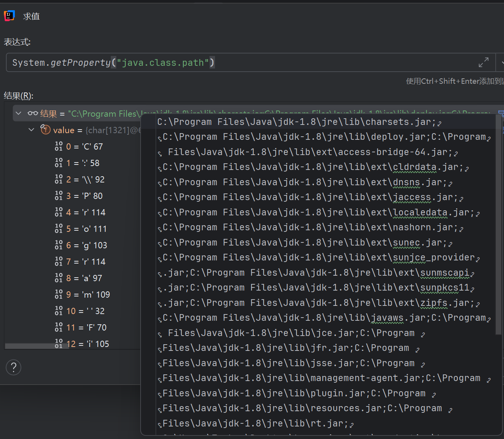Click the function icon beside the value node
The height and width of the screenshot is (439, 504).
45,130
